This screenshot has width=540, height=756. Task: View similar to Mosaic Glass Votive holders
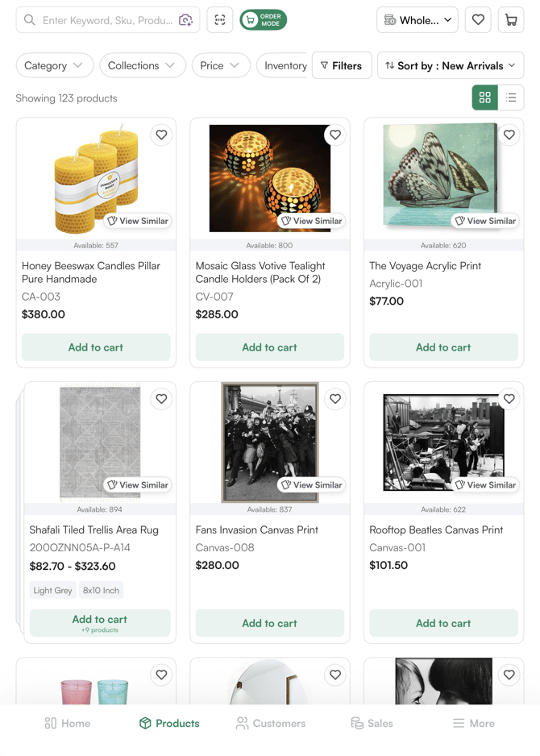311,221
